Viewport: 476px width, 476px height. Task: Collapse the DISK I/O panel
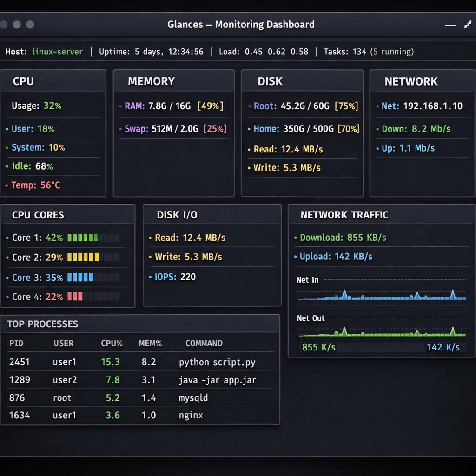(x=176, y=215)
